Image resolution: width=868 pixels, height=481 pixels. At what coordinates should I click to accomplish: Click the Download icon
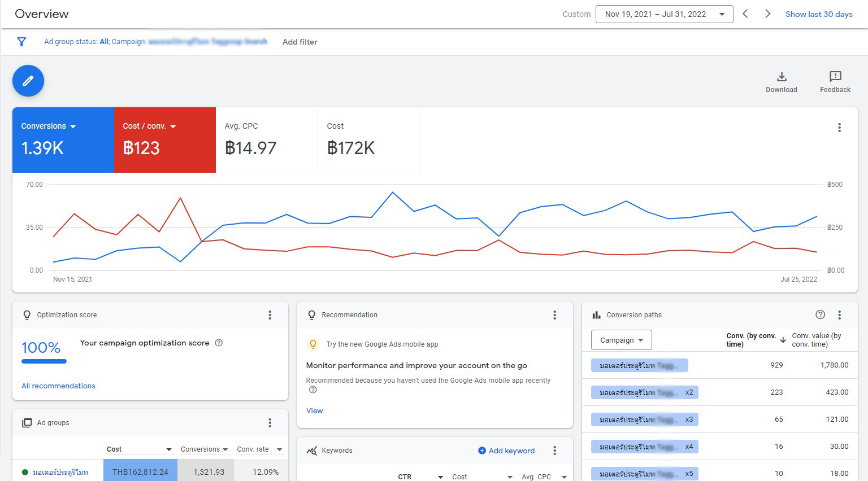pos(782,77)
